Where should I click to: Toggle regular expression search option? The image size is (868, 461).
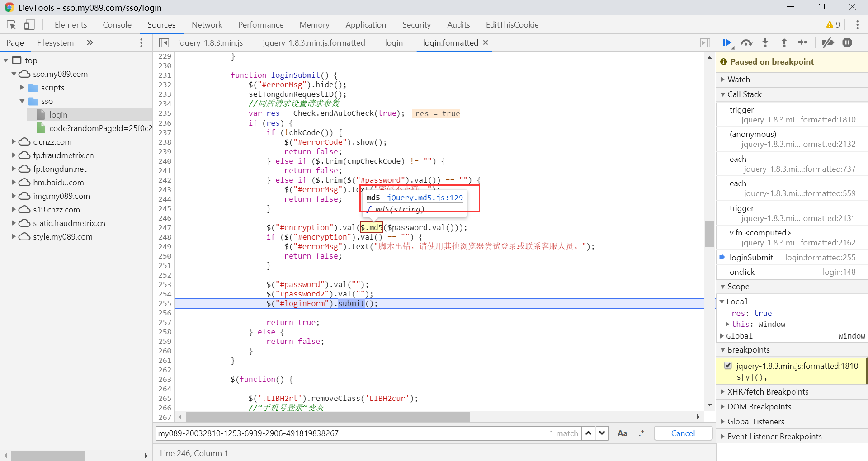(x=641, y=433)
